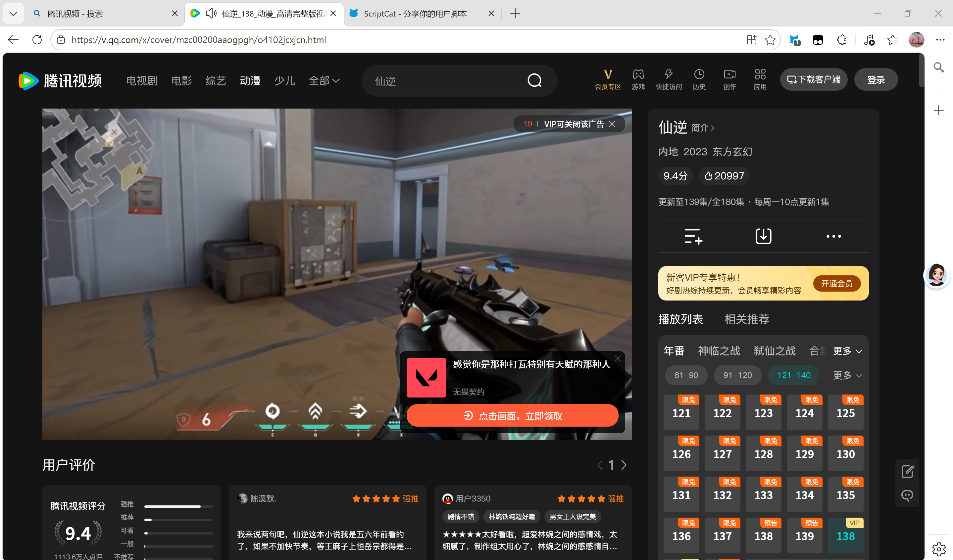Select episode range 91–120
Image resolution: width=953 pixels, height=560 pixels.
737,375
